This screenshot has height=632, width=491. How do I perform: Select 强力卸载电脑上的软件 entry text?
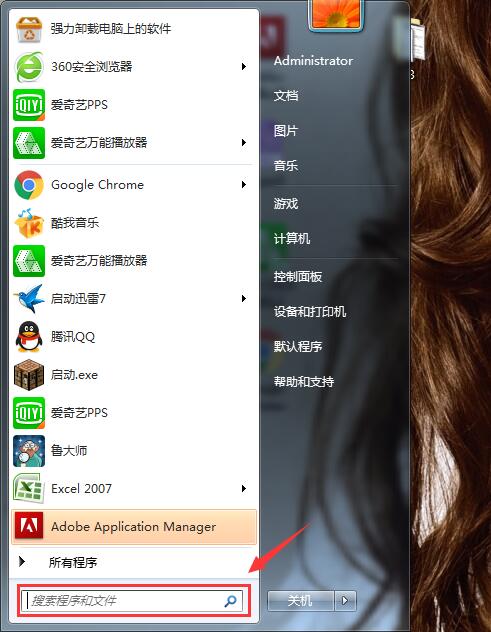coord(111,29)
